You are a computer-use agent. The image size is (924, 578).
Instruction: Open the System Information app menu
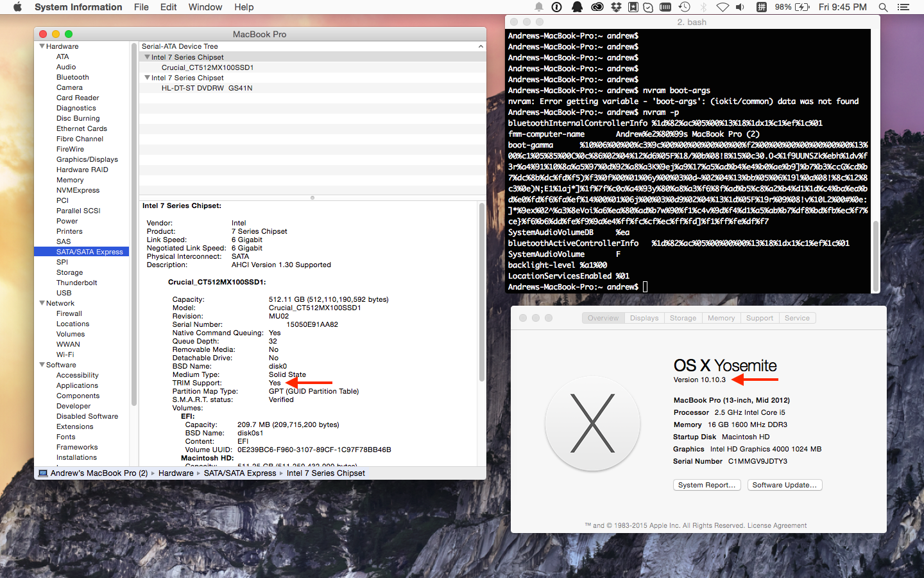click(x=78, y=7)
